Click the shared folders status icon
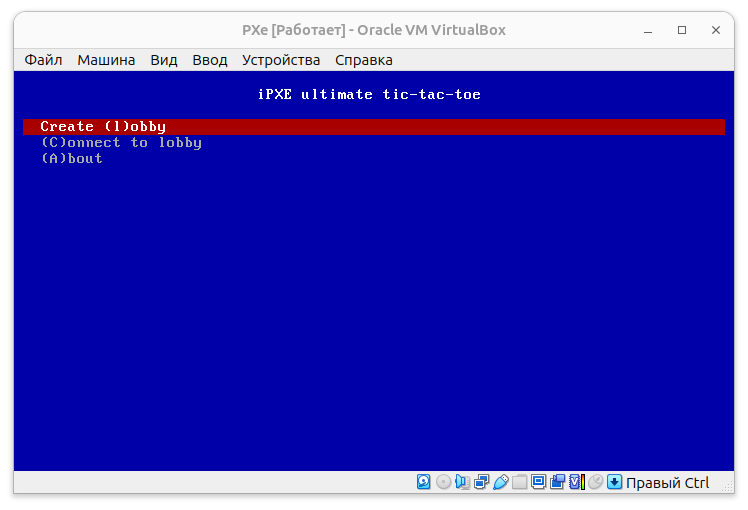 click(519, 482)
